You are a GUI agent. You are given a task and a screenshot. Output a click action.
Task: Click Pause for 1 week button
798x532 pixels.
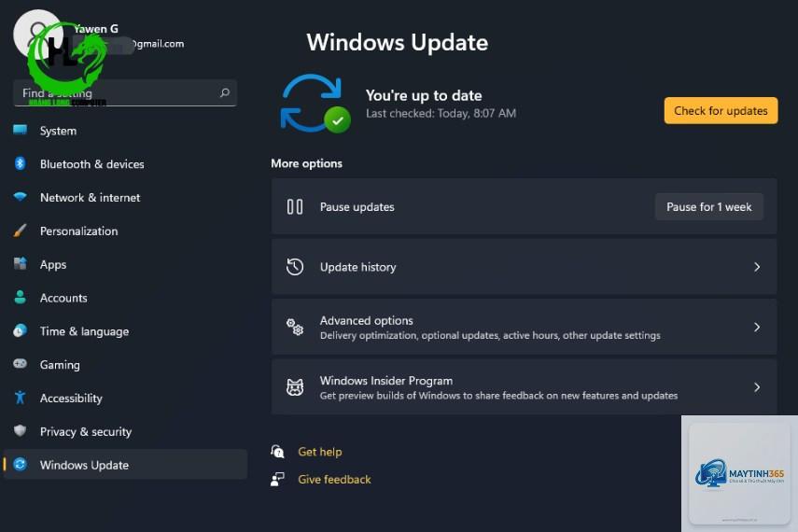tap(709, 206)
